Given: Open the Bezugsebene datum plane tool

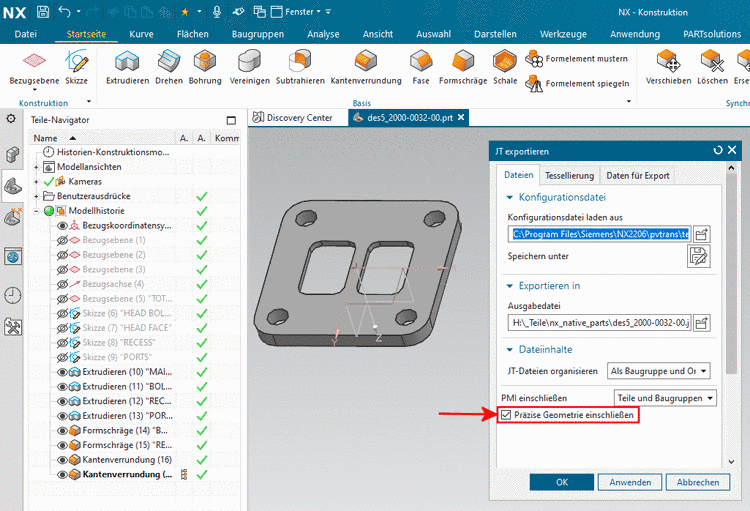Looking at the screenshot, I should click(34, 68).
